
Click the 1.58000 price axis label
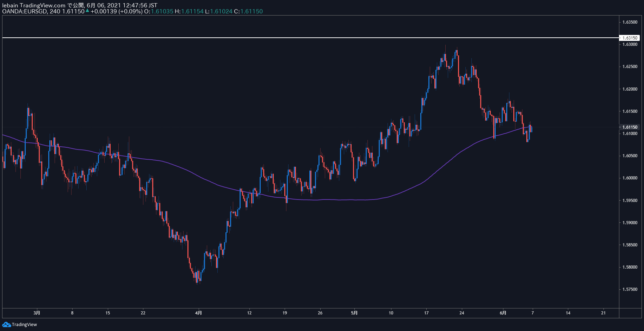pyautogui.click(x=630, y=267)
